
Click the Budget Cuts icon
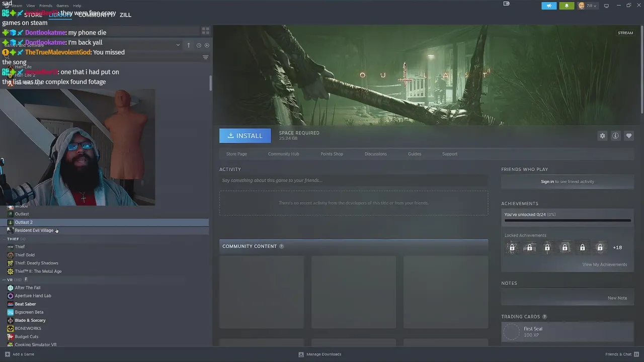pyautogui.click(x=10, y=337)
